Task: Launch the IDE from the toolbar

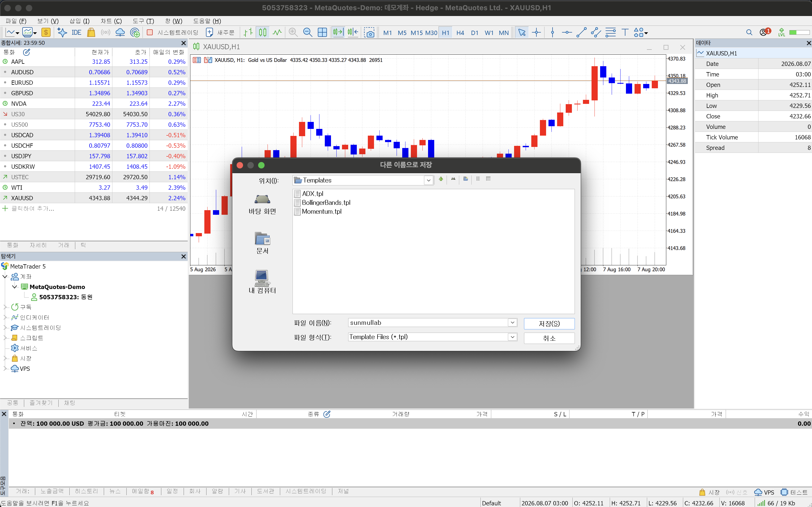Action: (x=76, y=33)
